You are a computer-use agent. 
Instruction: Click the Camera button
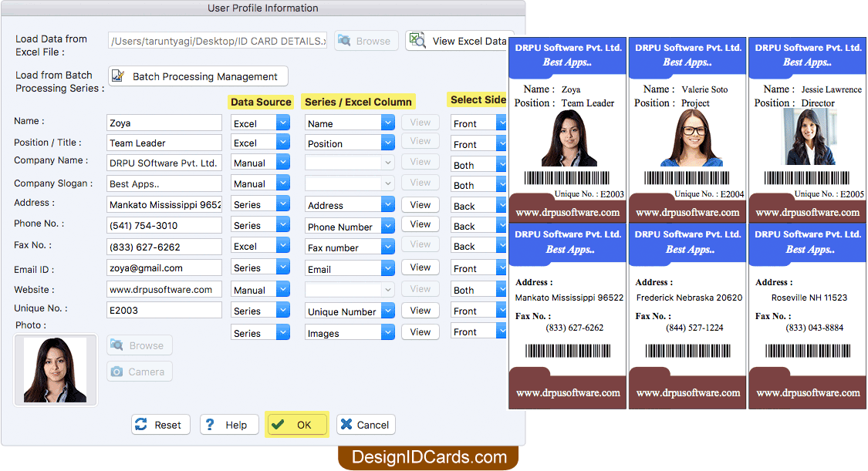140,372
